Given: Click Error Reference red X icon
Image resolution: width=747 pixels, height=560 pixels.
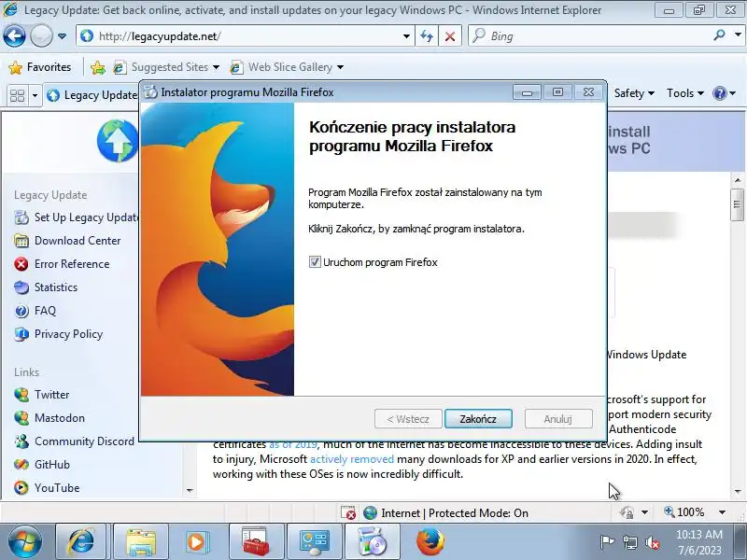Looking at the screenshot, I should coord(21,264).
